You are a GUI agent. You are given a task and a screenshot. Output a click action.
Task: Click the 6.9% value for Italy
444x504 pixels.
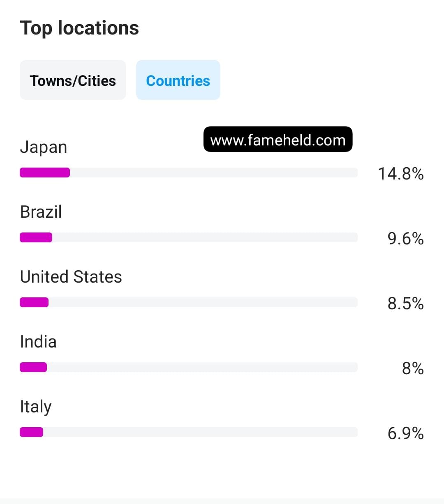(x=406, y=433)
